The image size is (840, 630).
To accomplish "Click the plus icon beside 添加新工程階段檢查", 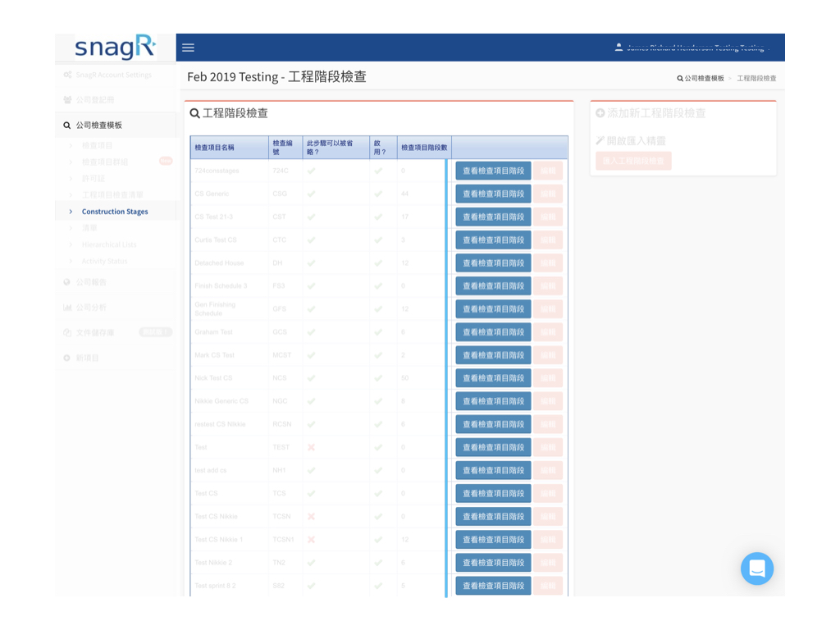I will (600, 113).
